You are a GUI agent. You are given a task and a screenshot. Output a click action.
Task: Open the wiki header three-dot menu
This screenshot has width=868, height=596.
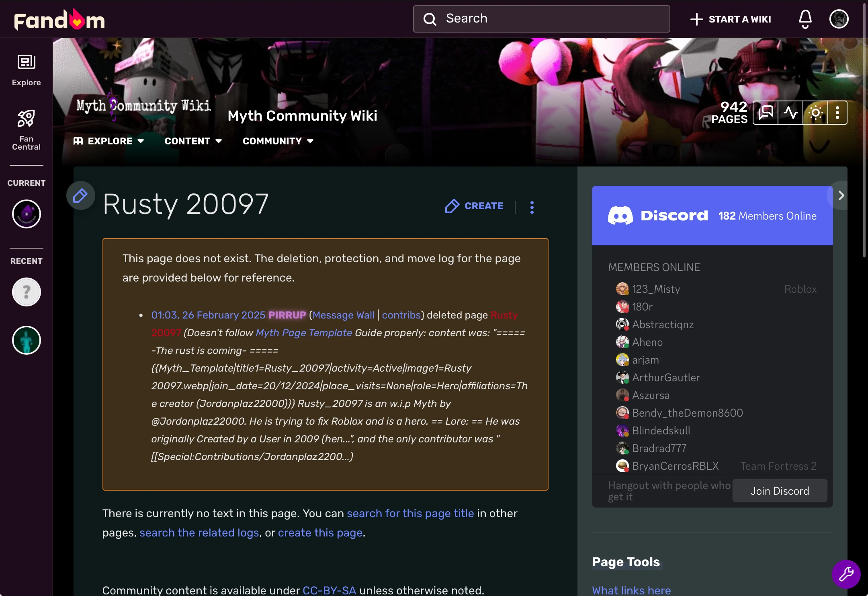pyautogui.click(x=837, y=113)
